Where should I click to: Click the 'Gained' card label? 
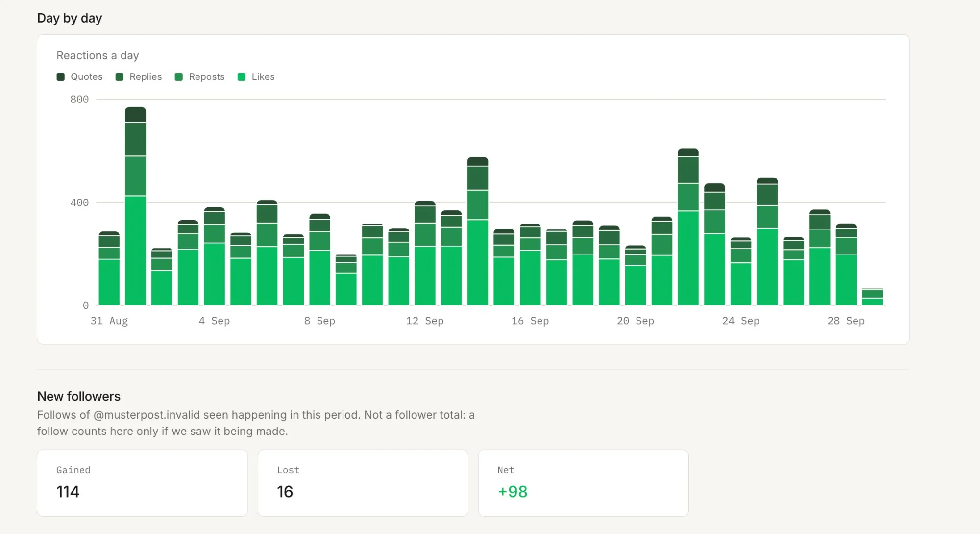pos(73,470)
